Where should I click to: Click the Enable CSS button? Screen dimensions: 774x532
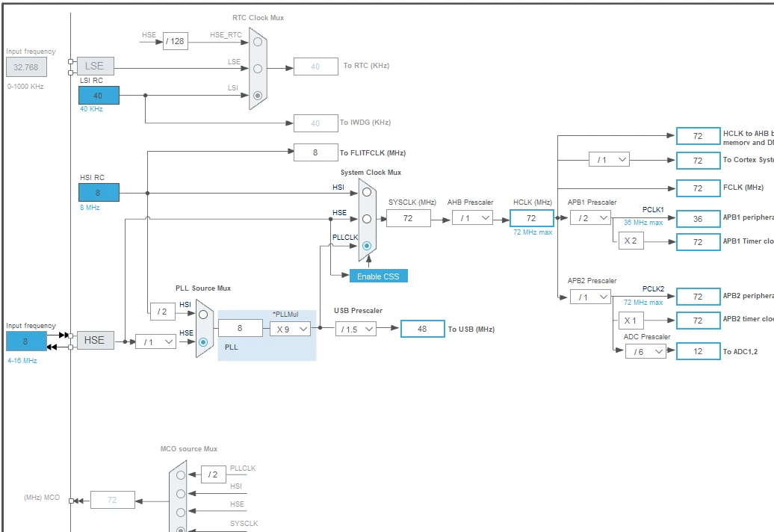tap(379, 276)
